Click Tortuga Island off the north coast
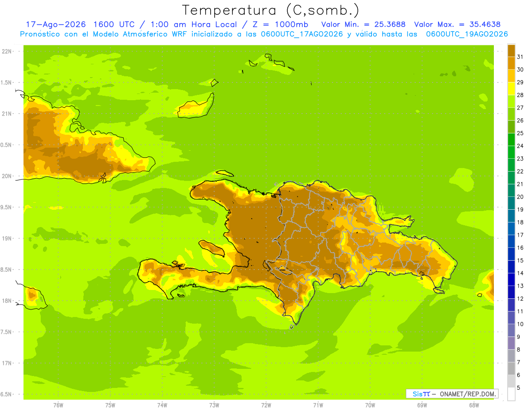 point(224,173)
